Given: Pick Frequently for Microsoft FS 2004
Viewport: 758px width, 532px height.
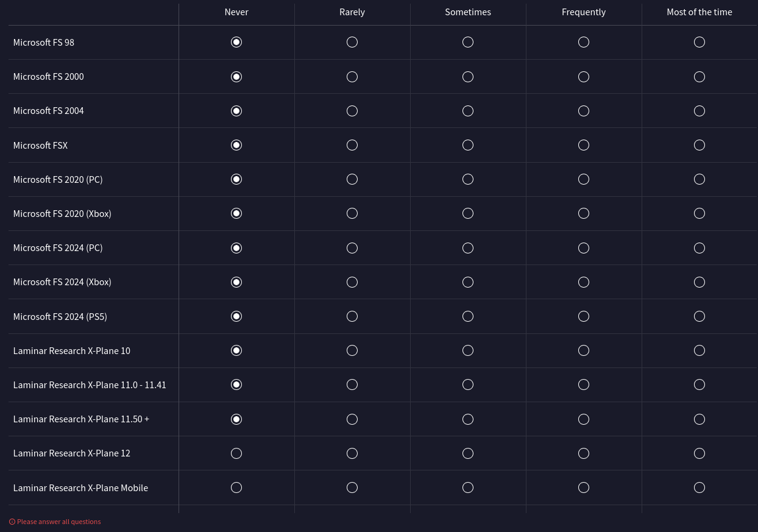Looking at the screenshot, I should (x=584, y=111).
